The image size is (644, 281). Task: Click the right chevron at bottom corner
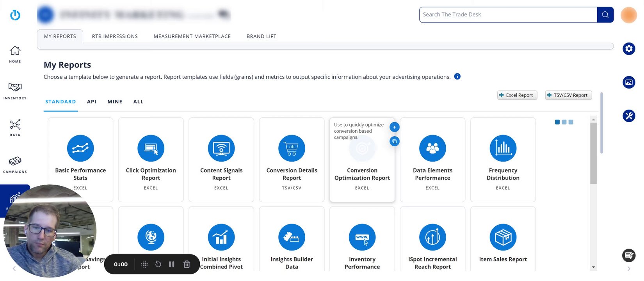point(628,269)
